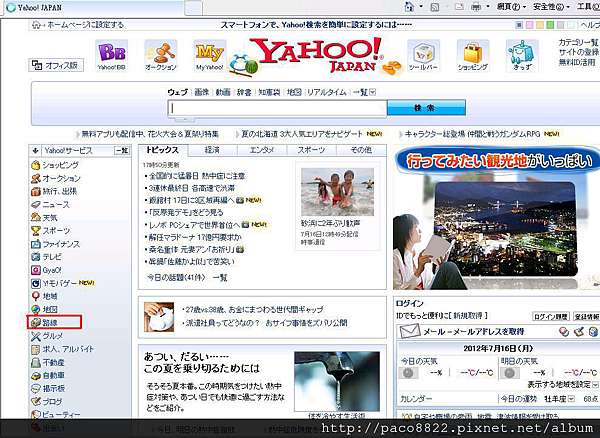Open the 新規取得 link

click(x=470, y=316)
